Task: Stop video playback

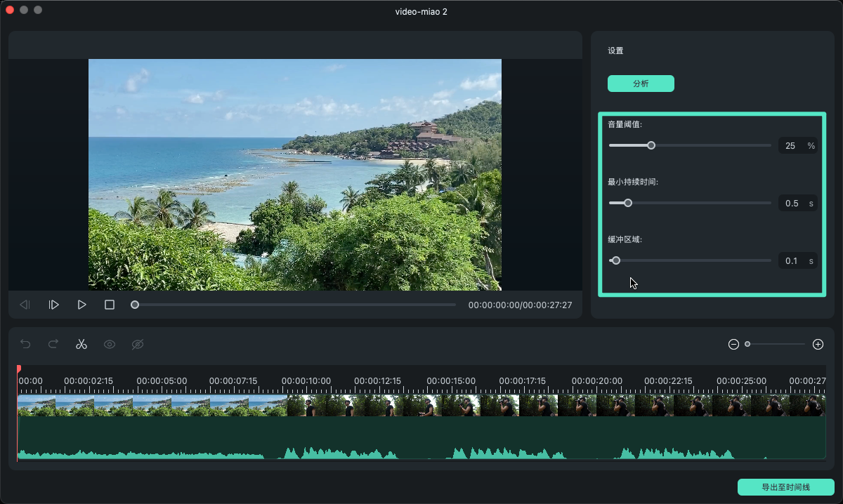Action: [110, 305]
